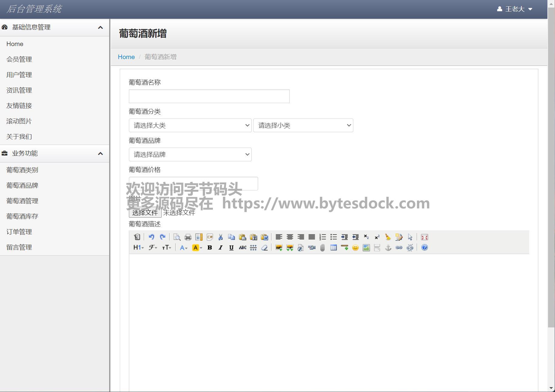Viewport: 555px width, 392px height.
Task: Click the print icon in editor toolbar
Action: point(188,237)
